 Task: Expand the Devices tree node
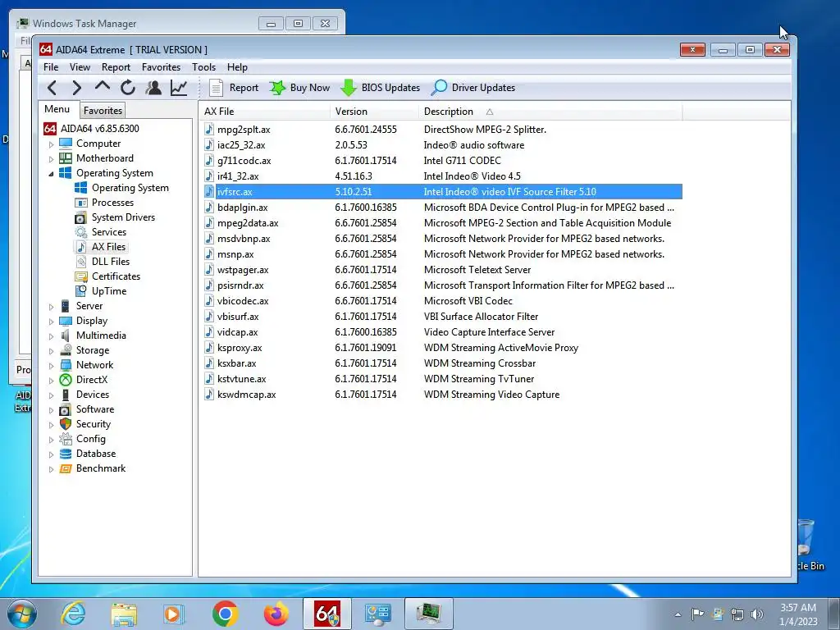click(52, 395)
